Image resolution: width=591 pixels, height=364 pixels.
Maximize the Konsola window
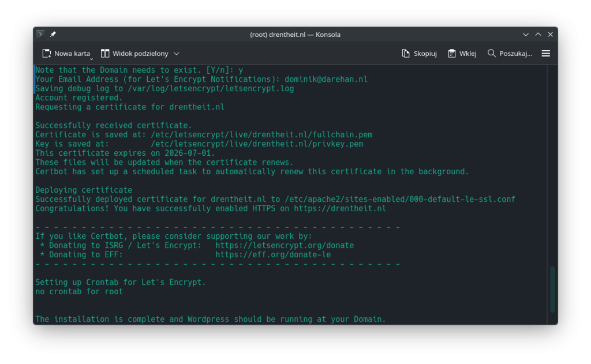pos(538,35)
